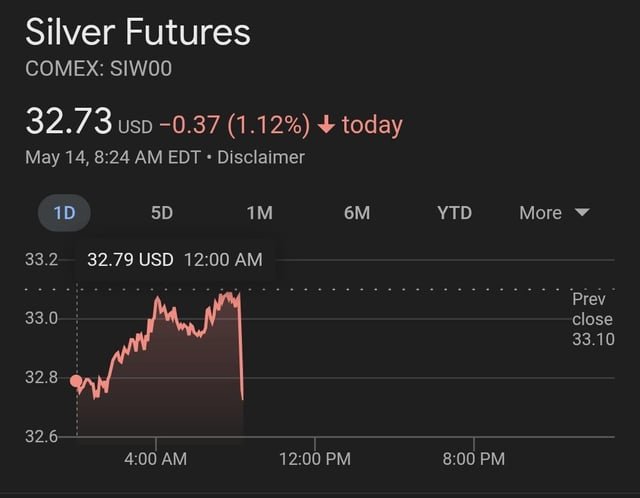Select the 6M range tab
Viewport: 640px width, 498px height.
[356, 213]
